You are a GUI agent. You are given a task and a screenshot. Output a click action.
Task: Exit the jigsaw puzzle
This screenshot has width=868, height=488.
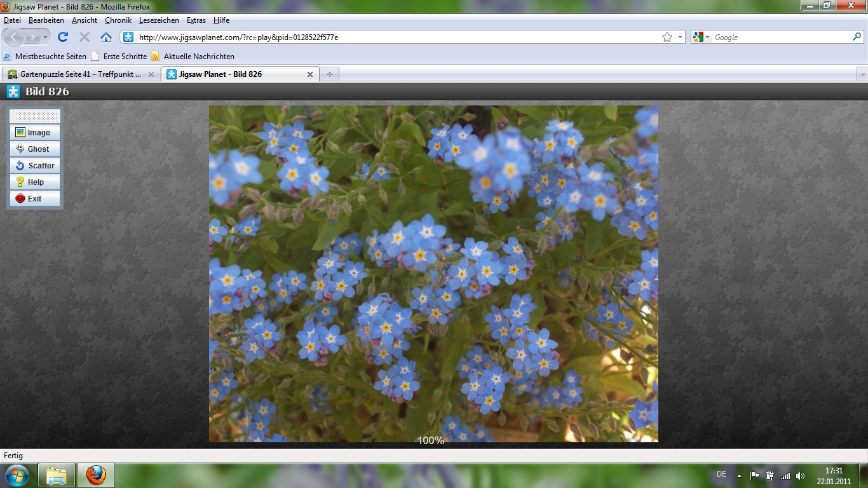click(x=35, y=198)
